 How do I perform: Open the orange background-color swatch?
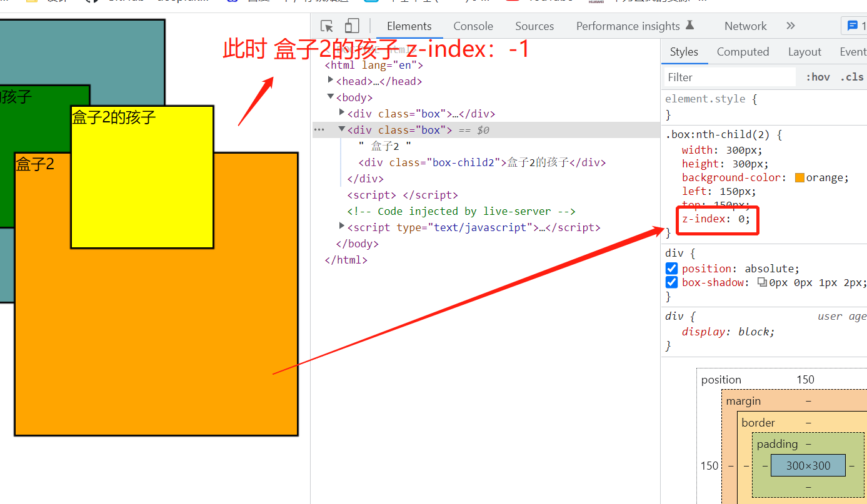pyautogui.click(x=799, y=178)
